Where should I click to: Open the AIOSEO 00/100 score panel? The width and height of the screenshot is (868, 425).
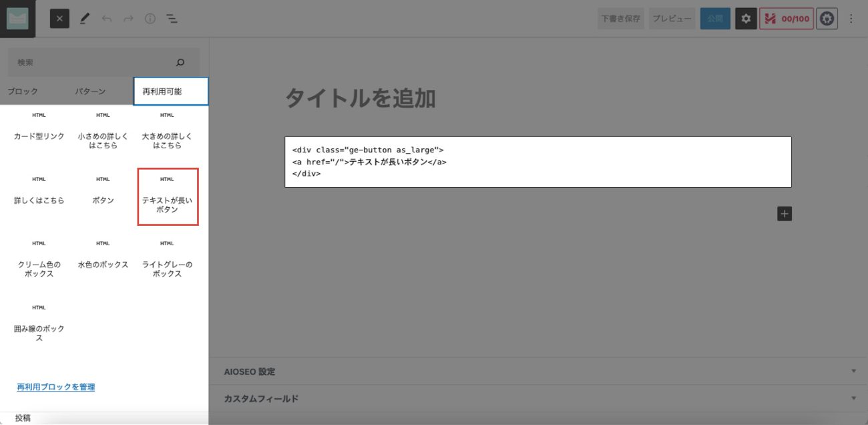click(785, 19)
